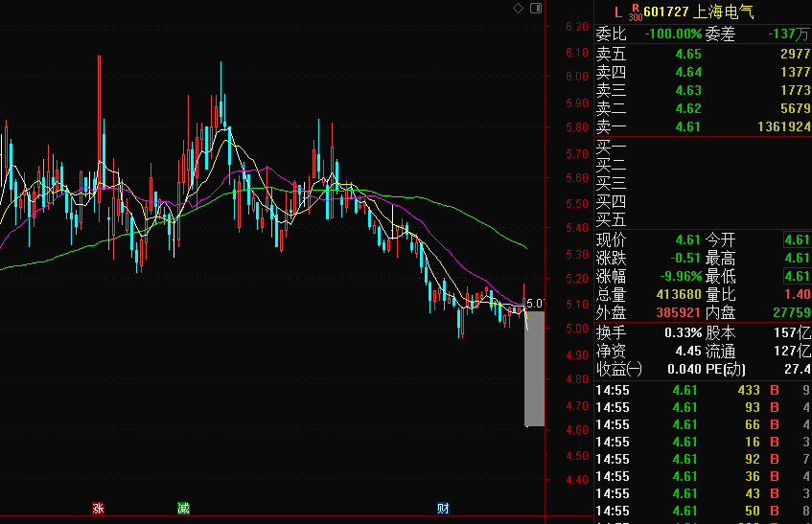Open the red 涨 event marker
Viewport: 812px width, 524px height.
click(x=98, y=508)
